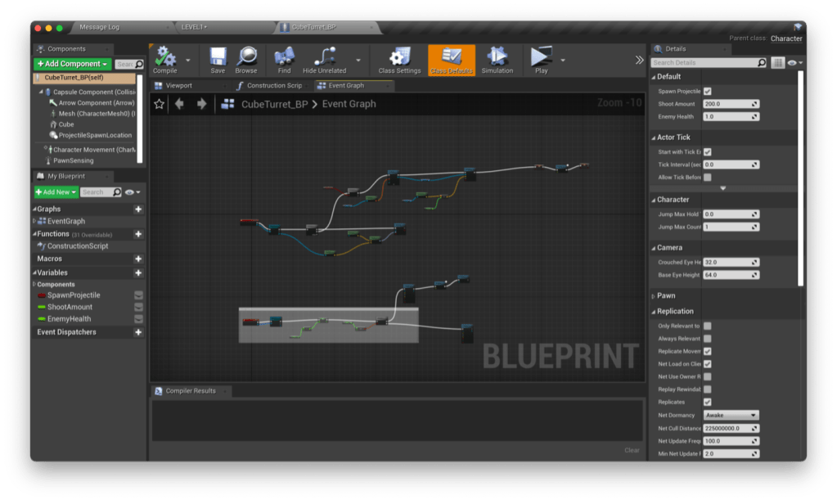
Task: Disable Start with Tick Enabled checkbox
Action: tap(707, 152)
